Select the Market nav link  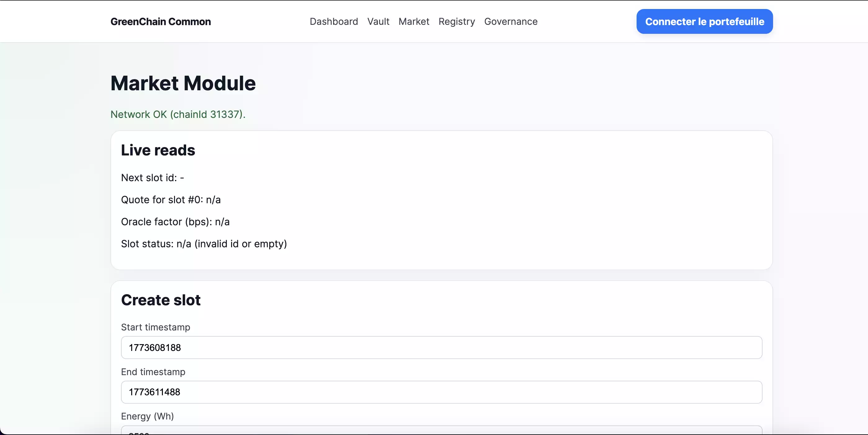coord(414,22)
